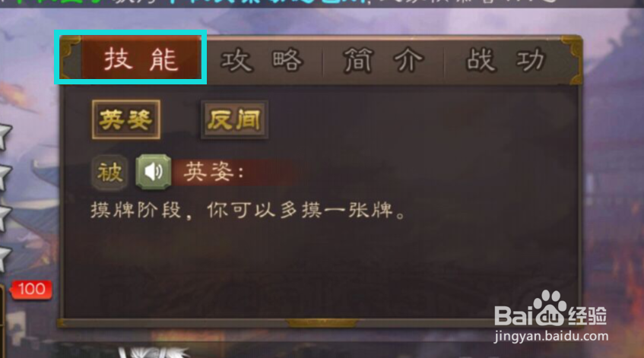This screenshot has width=644, height=358.
Task: Open the jingyan.baidu.com link
Action: pos(551,336)
